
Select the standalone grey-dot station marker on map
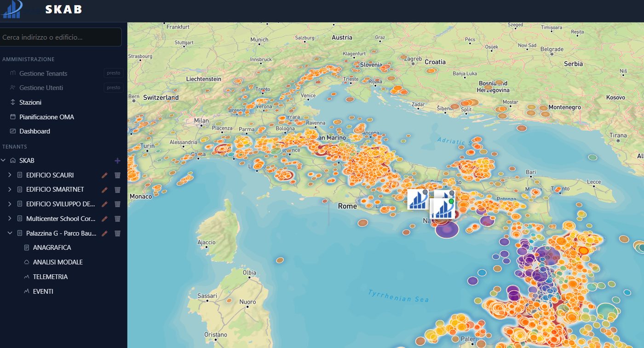tap(418, 199)
